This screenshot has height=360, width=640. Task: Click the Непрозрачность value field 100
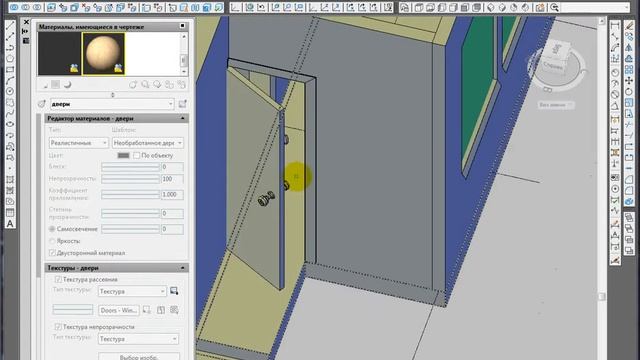click(x=172, y=179)
